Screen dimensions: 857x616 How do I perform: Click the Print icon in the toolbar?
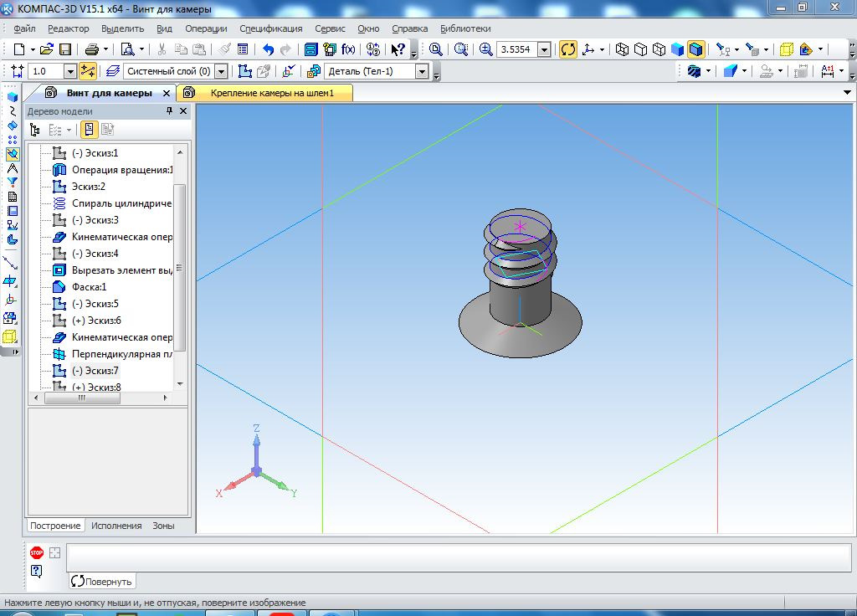coord(92,49)
